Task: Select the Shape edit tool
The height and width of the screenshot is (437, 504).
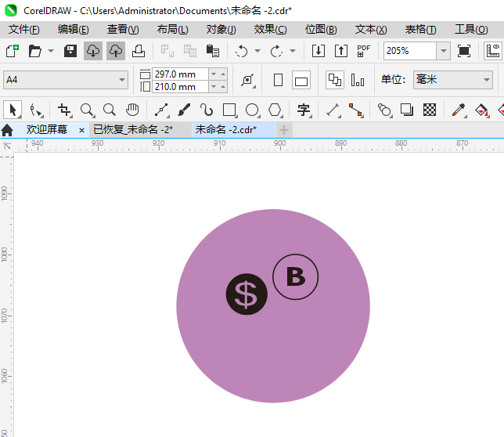Action: coord(36,110)
